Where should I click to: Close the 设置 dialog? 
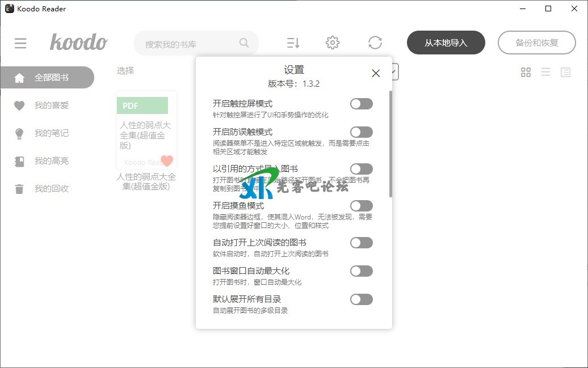(376, 73)
